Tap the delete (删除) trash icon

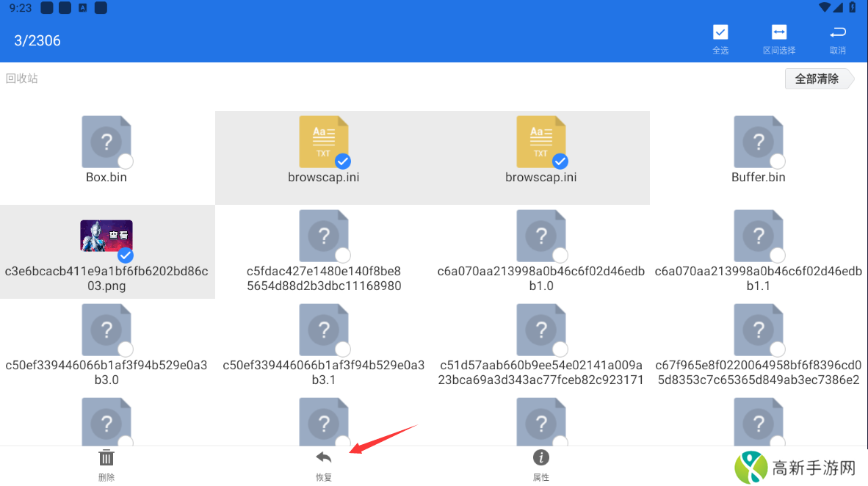click(106, 459)
